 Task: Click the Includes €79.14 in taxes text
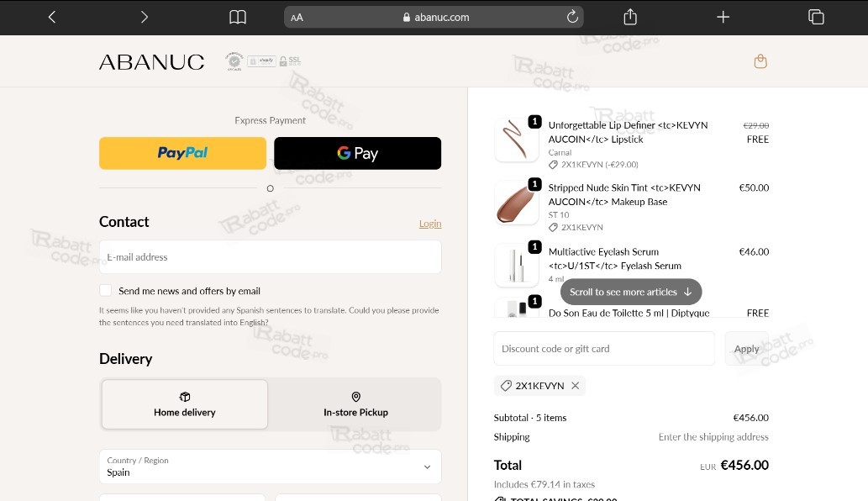pyautogui.click(x=544, y=484)
